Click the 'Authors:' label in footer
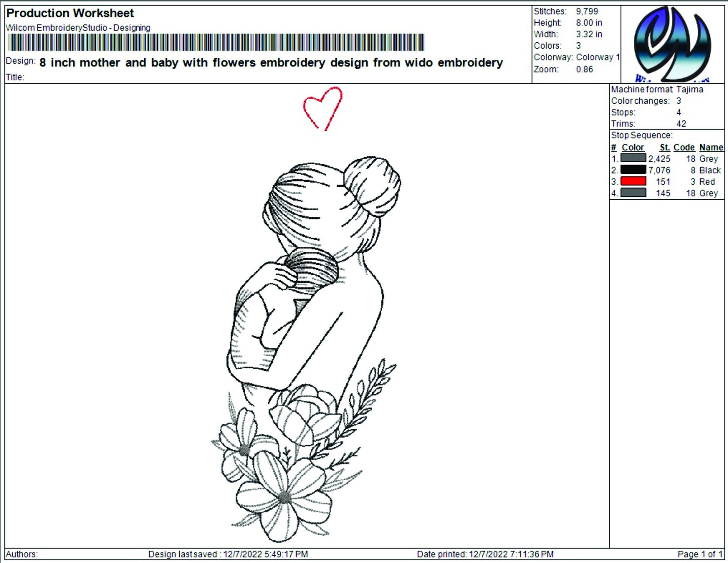 point(22,554)
